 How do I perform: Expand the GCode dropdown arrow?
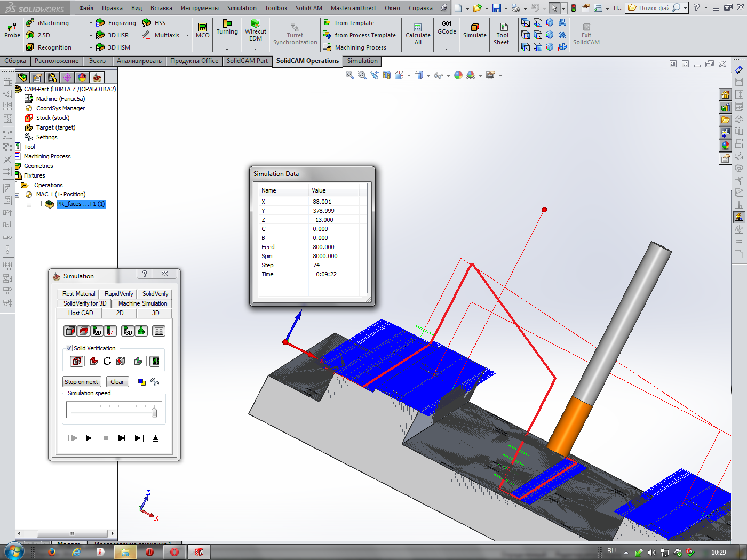tap(447, 49)
